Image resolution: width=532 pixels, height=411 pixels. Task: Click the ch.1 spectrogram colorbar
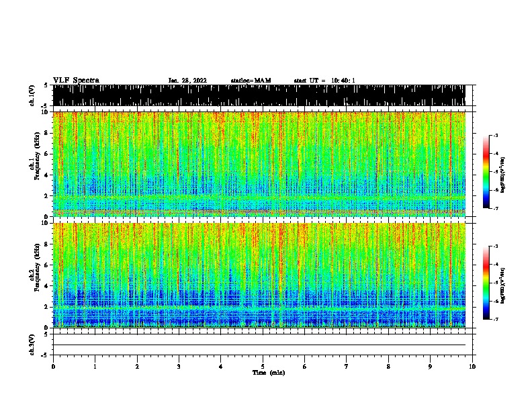(x=486, y=172)
